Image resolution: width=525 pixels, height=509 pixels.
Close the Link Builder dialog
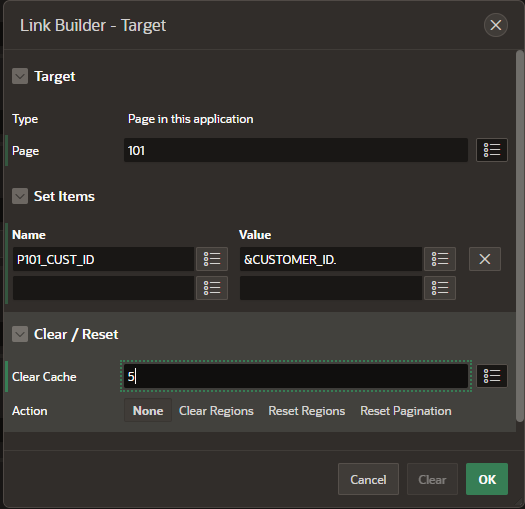[496, 25]
